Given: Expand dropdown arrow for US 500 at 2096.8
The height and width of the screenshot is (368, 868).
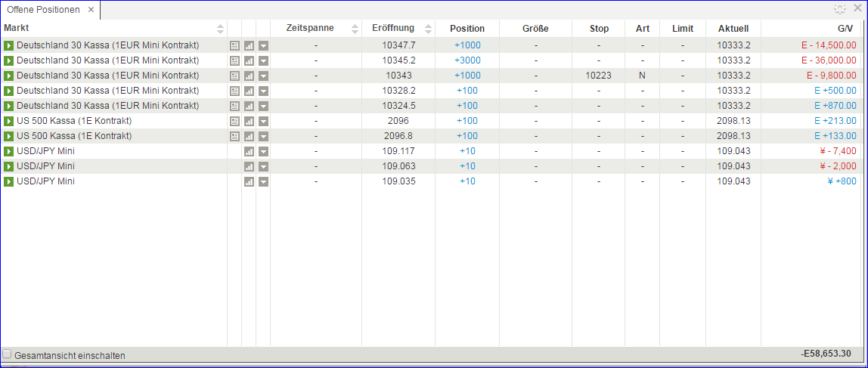Looking at the screenshot, I should pyautogui.click(x=263, y=136).
